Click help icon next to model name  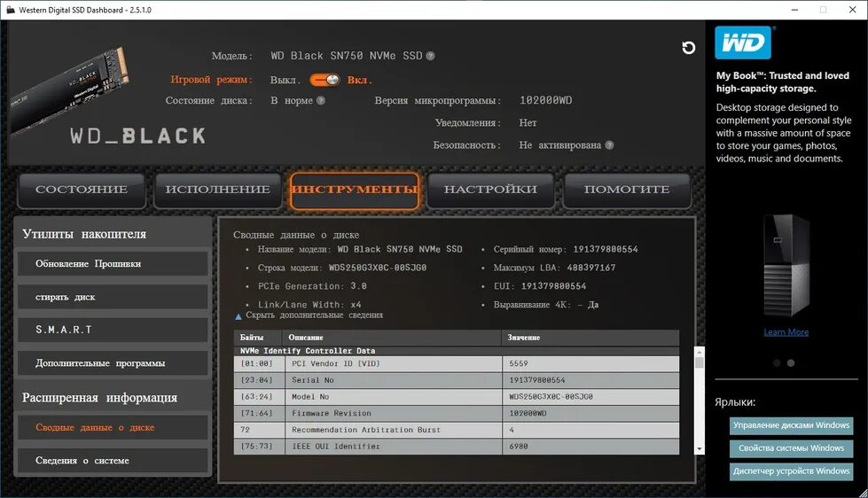(x=431, y=56)
